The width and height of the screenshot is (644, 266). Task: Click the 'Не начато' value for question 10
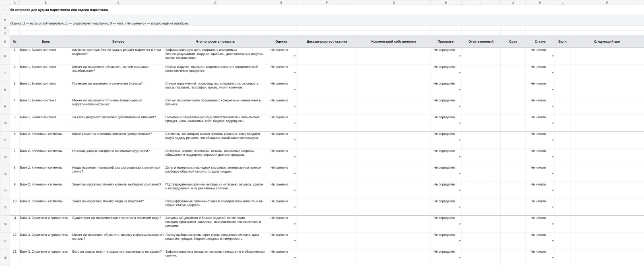click(538, 201)
